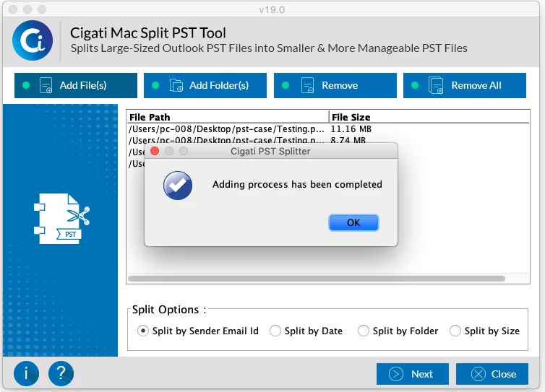Open the info icon at the bottom left
This screenshot has width=545, height=392.
27,374
